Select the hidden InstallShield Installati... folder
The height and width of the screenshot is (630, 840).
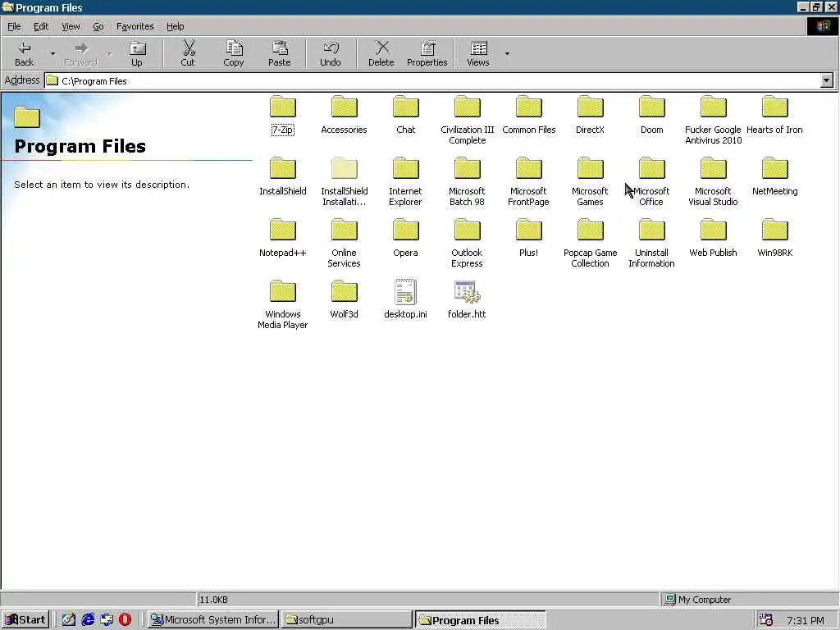pos(344,182)
